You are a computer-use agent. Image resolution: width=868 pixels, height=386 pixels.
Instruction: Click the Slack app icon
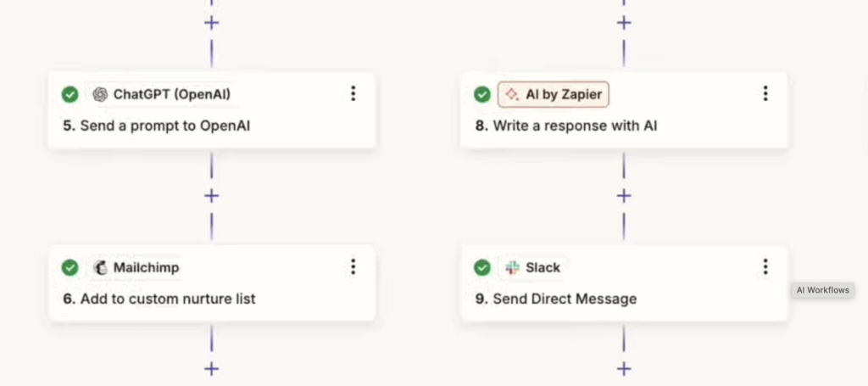512,267
